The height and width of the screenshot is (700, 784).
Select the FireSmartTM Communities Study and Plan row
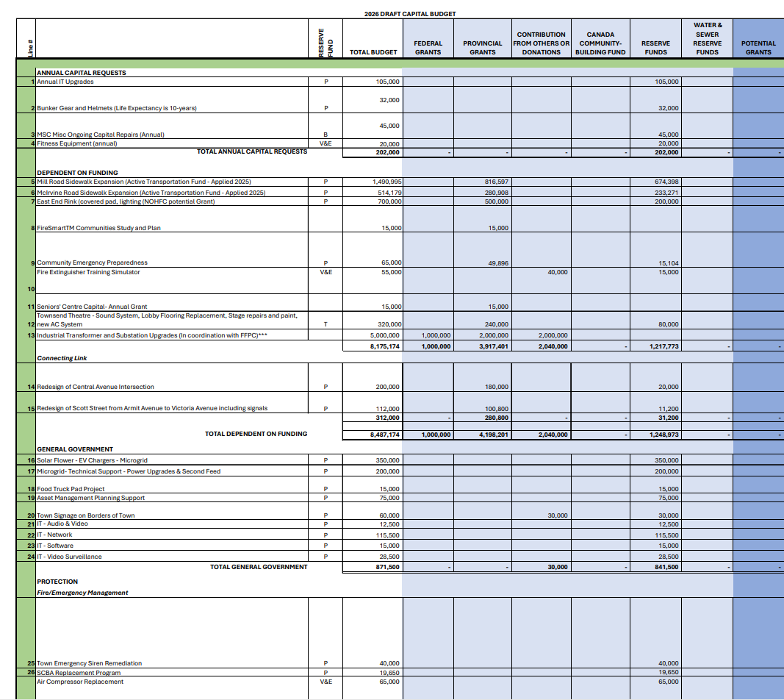click(98, 228)
